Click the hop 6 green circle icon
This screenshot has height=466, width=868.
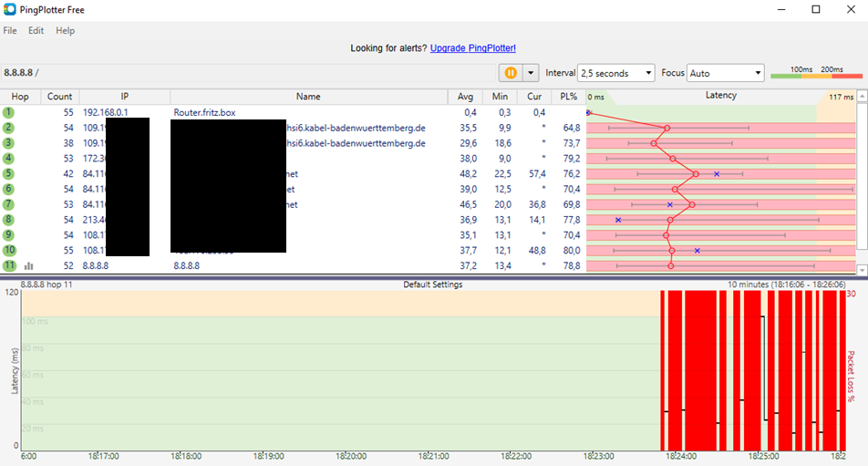pyautogui.click(x=8, y=190)
